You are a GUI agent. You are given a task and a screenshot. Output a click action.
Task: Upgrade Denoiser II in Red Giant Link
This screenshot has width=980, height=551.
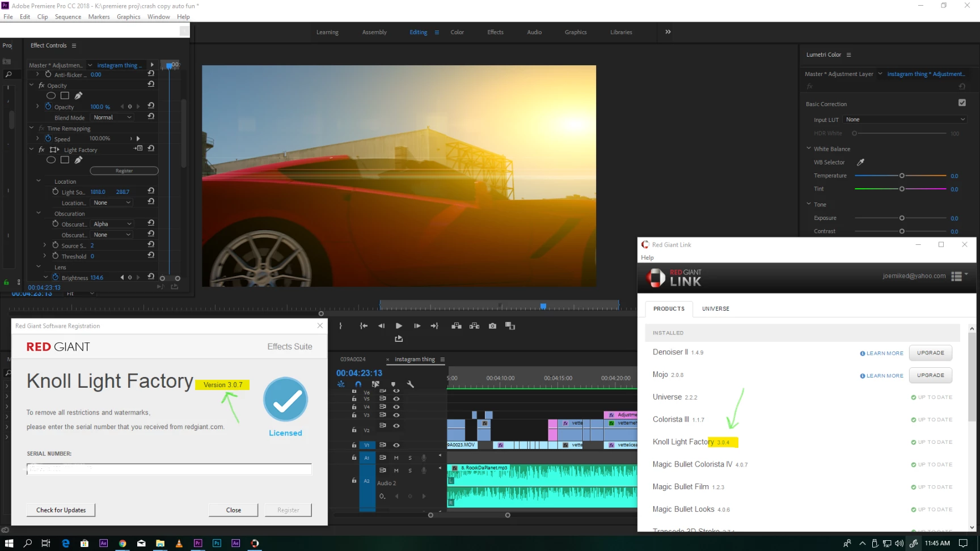point(931,353)
